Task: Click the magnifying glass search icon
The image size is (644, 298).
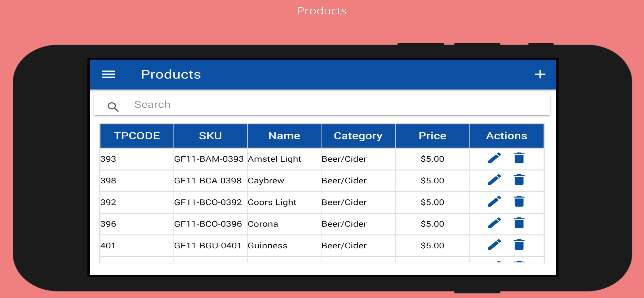Action: [113, 107]
